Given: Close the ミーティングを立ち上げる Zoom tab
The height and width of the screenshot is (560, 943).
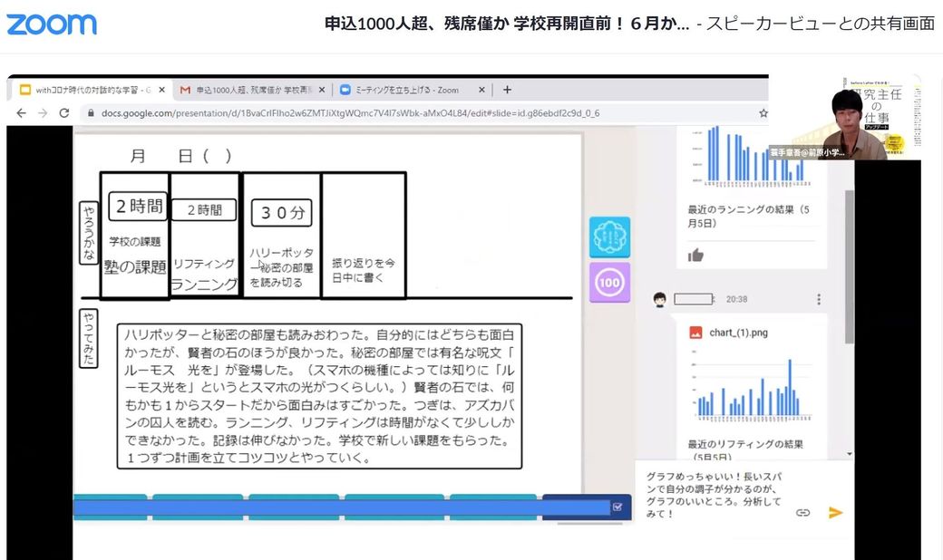Looking at the screenshot, I should 481,90.
